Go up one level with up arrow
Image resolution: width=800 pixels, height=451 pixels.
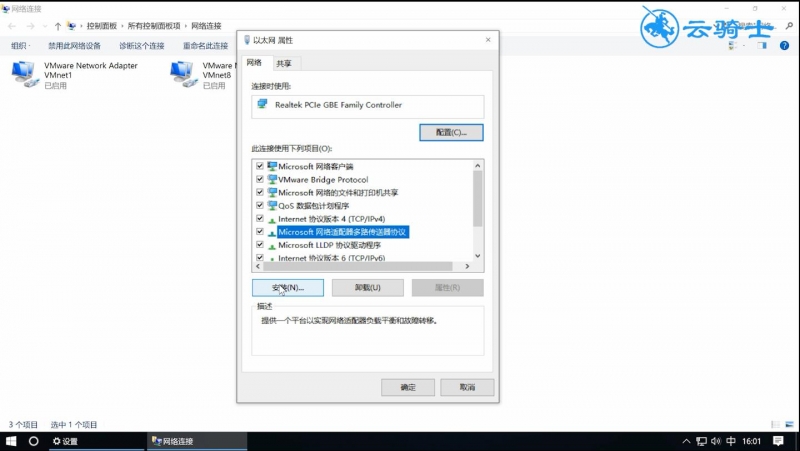[x=58, y=26]
